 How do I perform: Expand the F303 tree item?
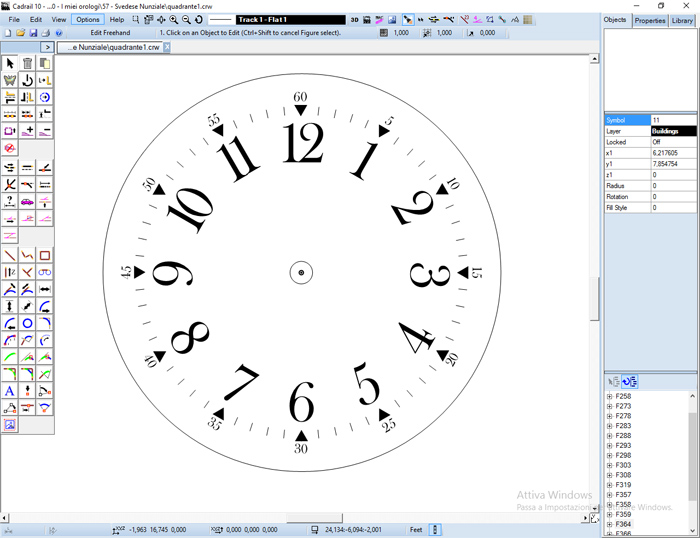coord(610,465)
